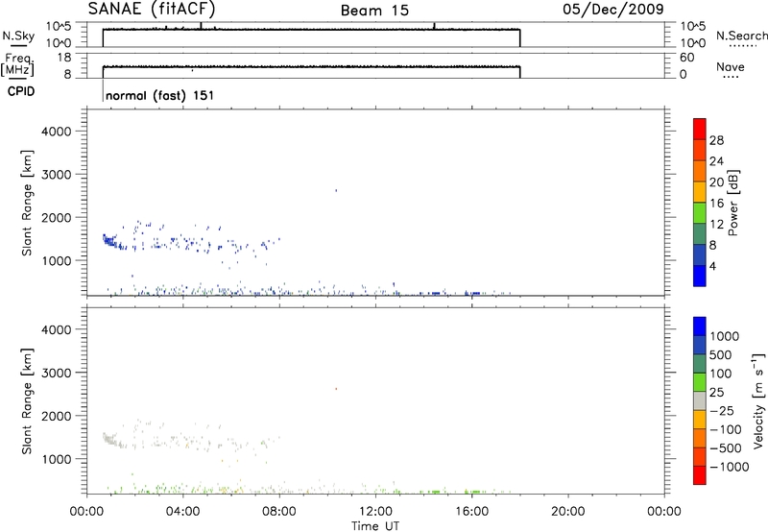Click the Beam 15 heading
Image resolution: width=768 pixels, height=532 pixels.
374,11
